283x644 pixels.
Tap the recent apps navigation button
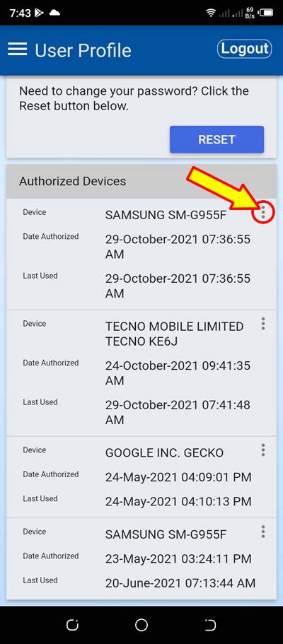pyautogui.click(x=72, y=625)
